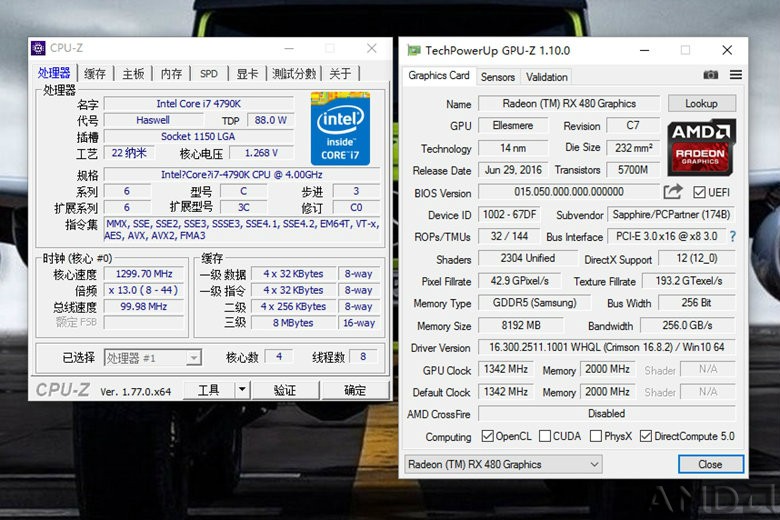Switch to the 关于 tab
Screen dimensions: 780x520
pyautogui.click(x=340, y=74)
